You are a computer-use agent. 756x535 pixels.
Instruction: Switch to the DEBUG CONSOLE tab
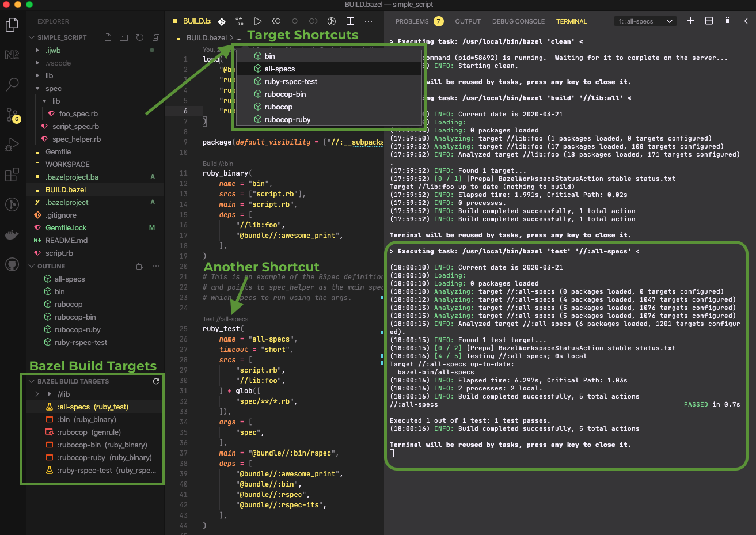518,21
